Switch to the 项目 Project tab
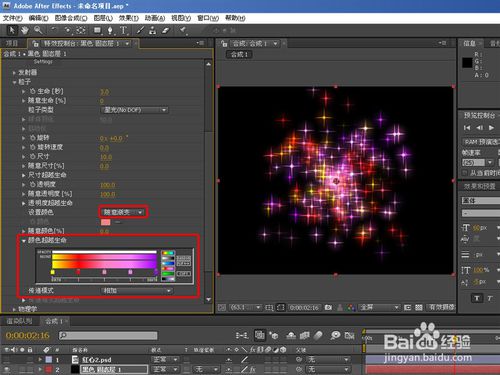Screen dimensions: 500x375 (x=12, y=43)
